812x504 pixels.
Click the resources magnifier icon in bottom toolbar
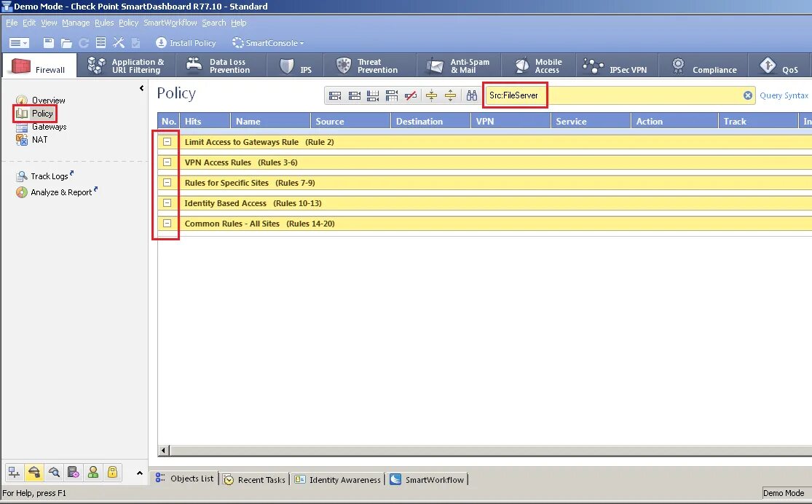[x=54, y=472]
